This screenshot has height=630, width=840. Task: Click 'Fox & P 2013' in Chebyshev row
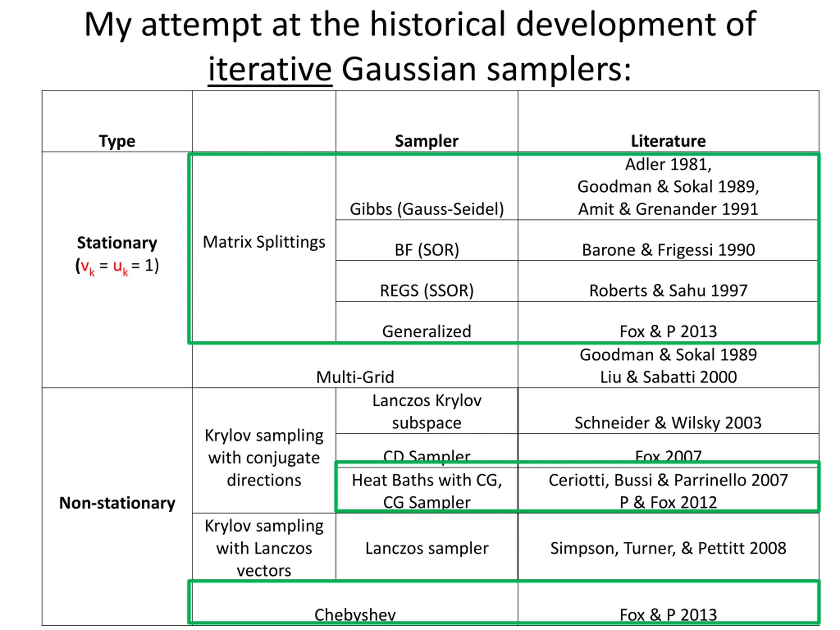pos(668,615)
